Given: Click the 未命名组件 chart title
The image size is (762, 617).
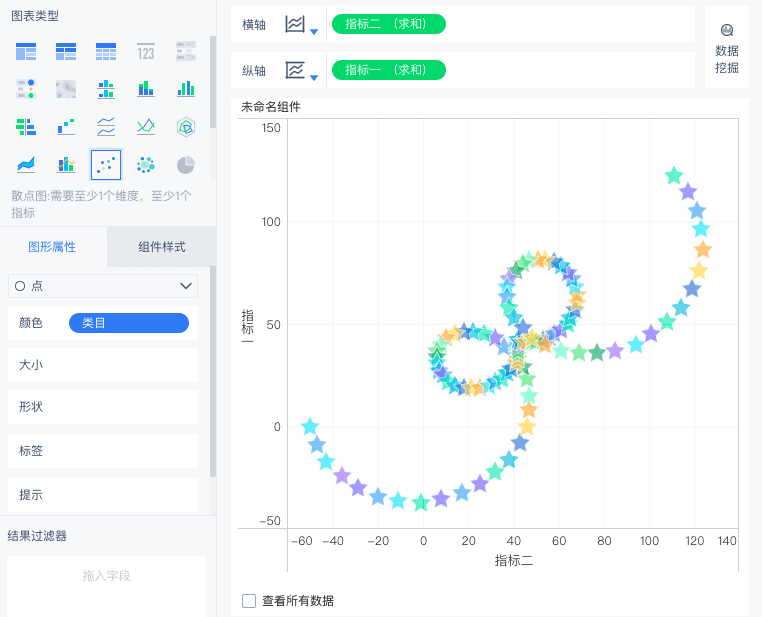Looking at the screenshot, I should point(271,107).
